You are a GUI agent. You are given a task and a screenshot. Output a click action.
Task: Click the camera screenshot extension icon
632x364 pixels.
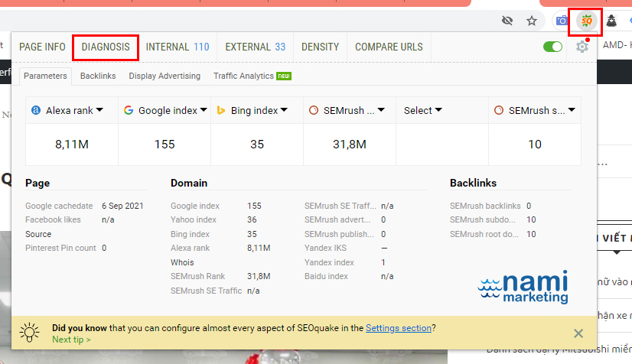coord(562,21)
